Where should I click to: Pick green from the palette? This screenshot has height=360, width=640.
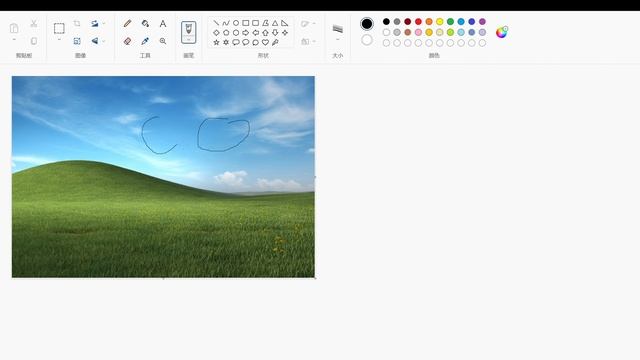[x=450, y=22]
